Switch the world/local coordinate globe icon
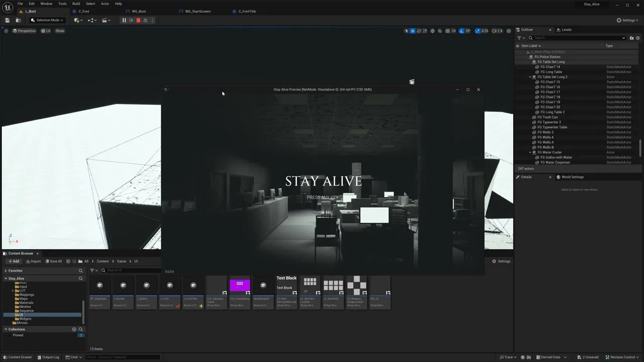The width and height of the screenshot is (644, 362). point(432,31)
